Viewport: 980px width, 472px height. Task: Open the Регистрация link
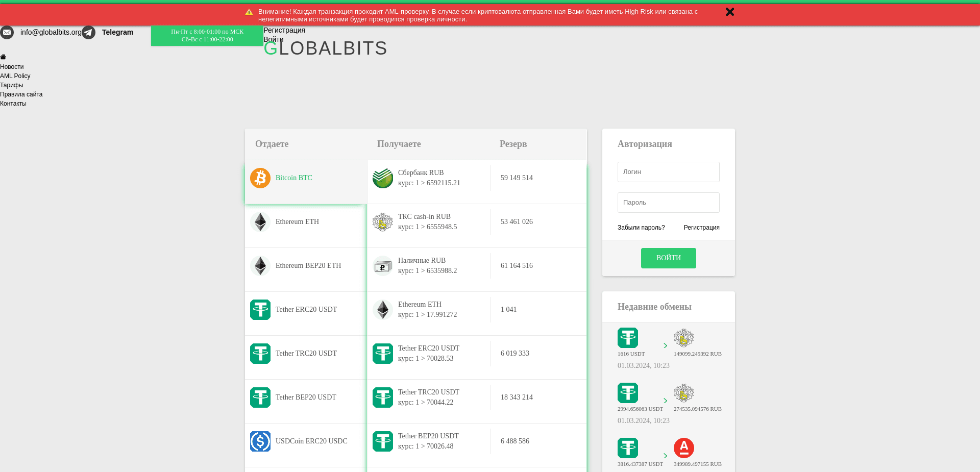tap(284, 30)
